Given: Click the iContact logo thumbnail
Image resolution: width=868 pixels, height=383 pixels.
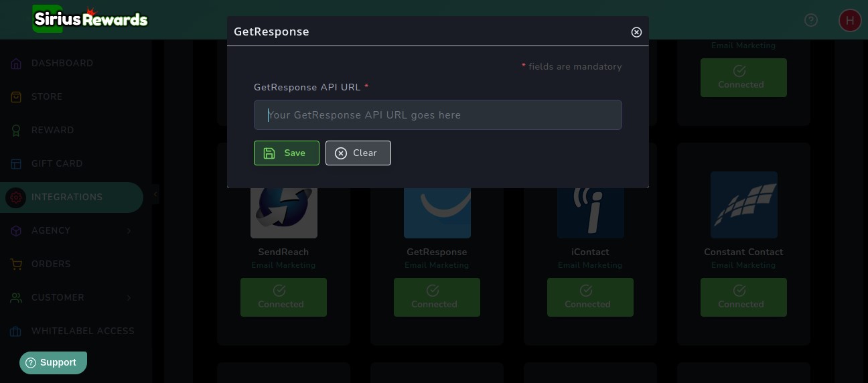Looking at the screenshot, I should click(x=591, y=213).
